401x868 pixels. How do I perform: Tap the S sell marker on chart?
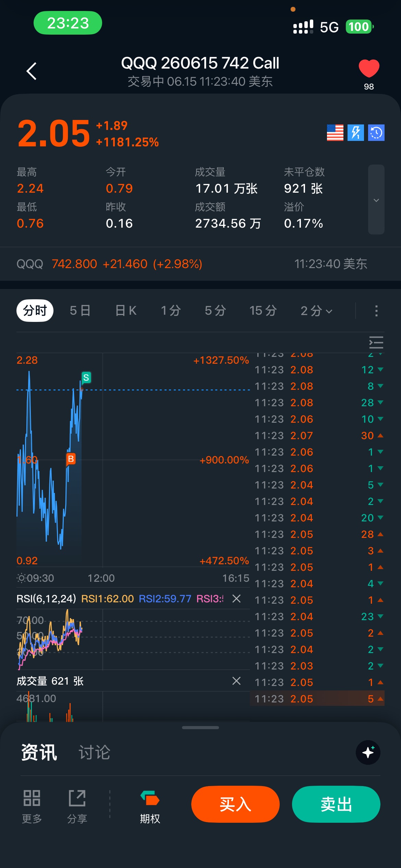(86, 378)
